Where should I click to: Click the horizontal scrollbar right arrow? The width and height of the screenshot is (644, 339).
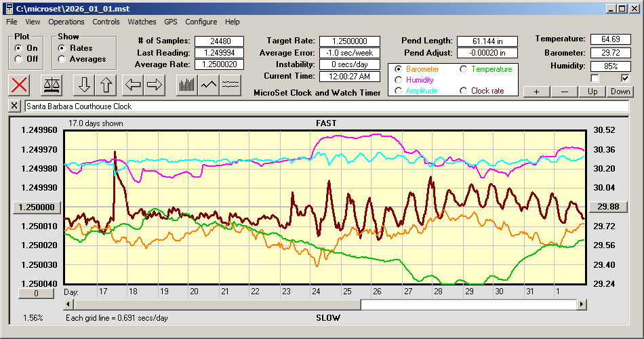click(581, 304)
